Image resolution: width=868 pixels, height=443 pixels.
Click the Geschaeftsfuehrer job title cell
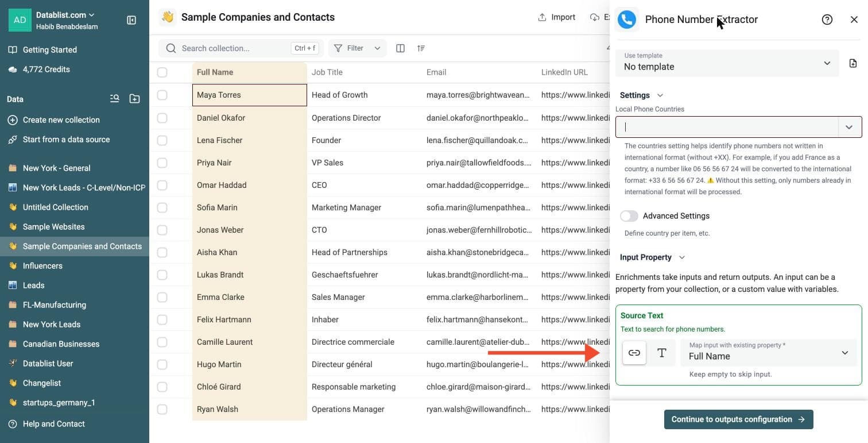coord(364,275)
